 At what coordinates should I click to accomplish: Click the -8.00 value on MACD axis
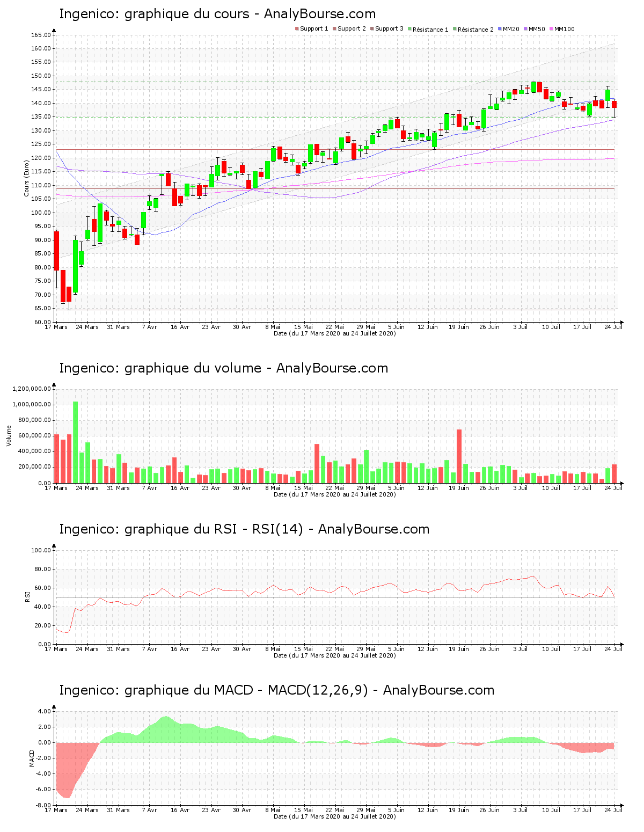coord(43,805)
